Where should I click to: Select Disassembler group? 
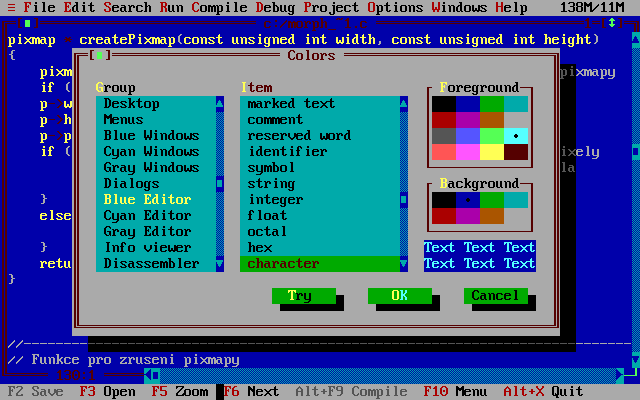coord(156,264)
